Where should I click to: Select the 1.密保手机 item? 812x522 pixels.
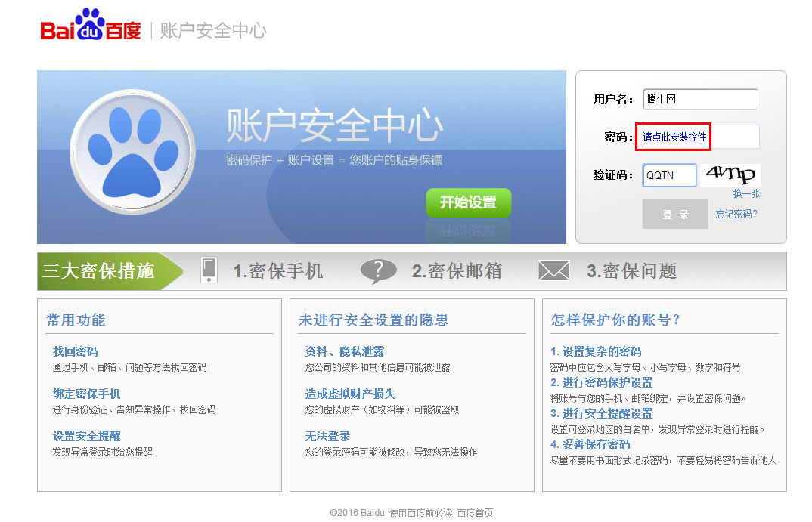click(x=278, y=271)
